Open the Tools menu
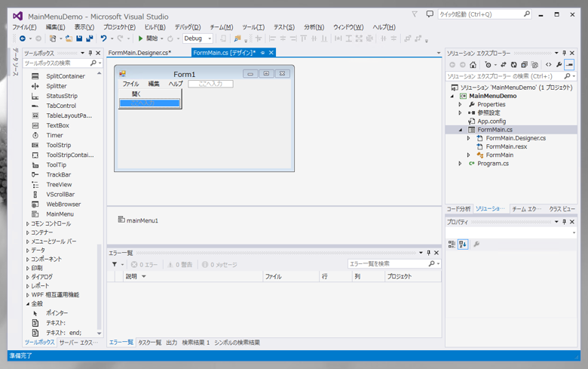 pos(253,27)
